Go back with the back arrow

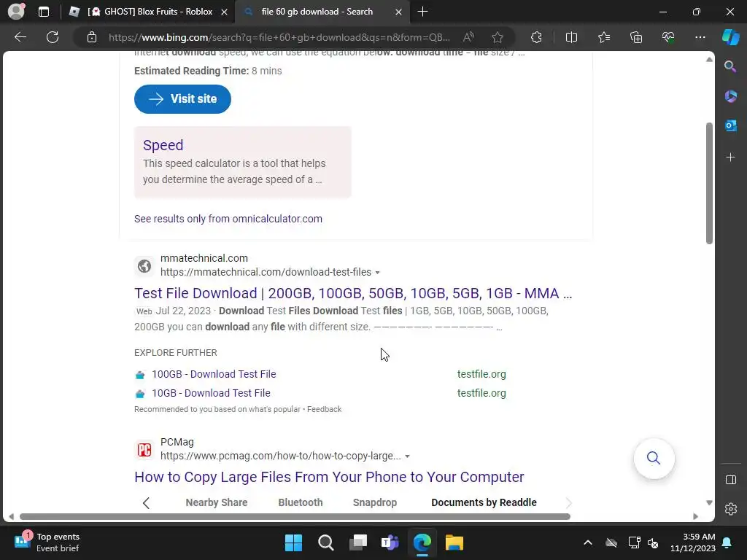(20, 37)
